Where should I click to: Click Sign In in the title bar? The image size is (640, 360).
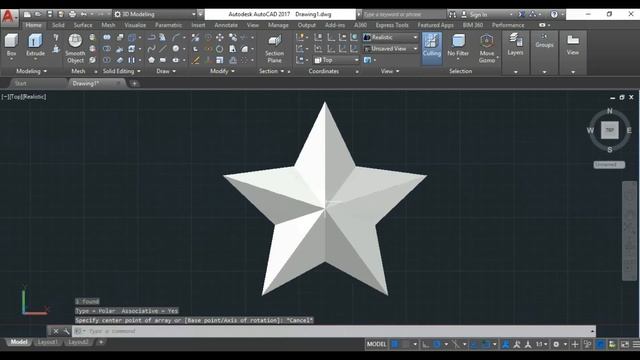pos(478,14)
